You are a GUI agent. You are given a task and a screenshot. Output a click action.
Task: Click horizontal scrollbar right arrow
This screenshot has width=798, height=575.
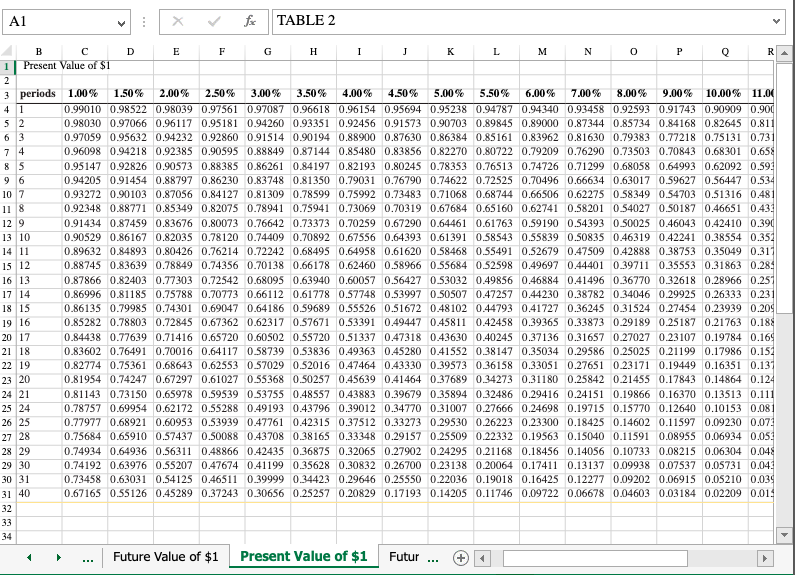point(764,559)
